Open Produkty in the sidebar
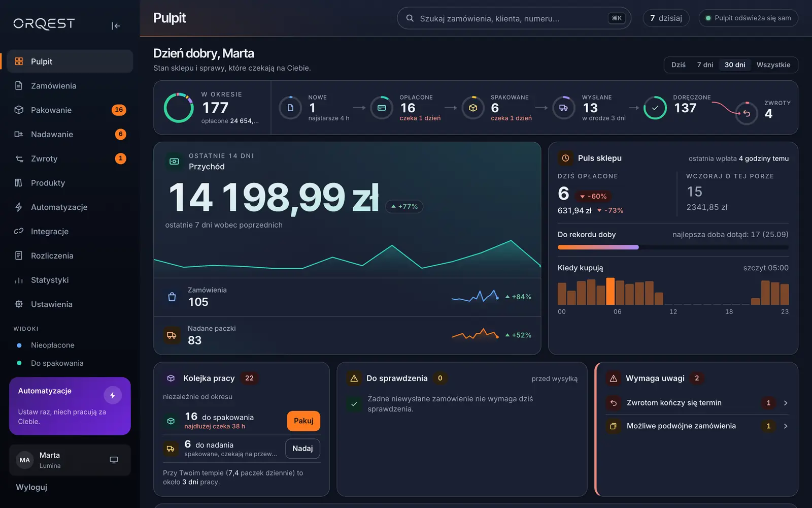This screenshot has height=508, width=812. pyautogui.click(x=71, y=183)
